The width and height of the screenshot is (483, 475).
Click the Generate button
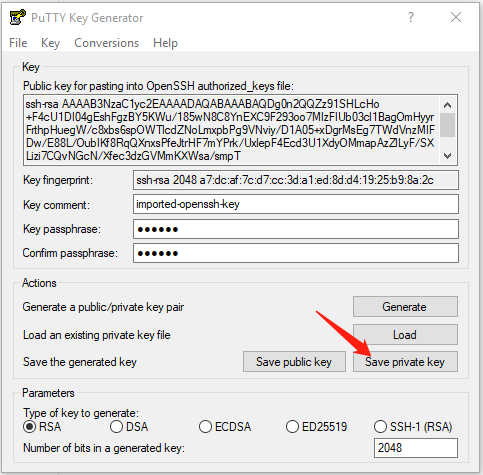tap(405, 307)
